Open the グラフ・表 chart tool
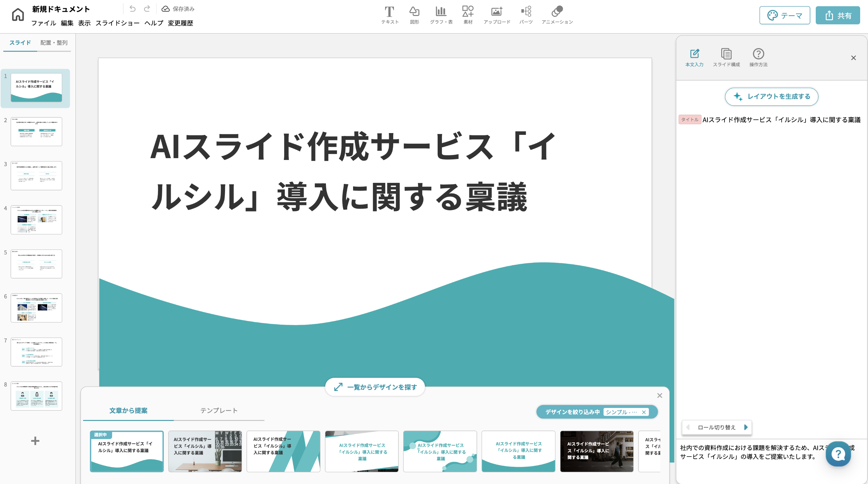This screenshot has width=868, height=484. point(441,15)
